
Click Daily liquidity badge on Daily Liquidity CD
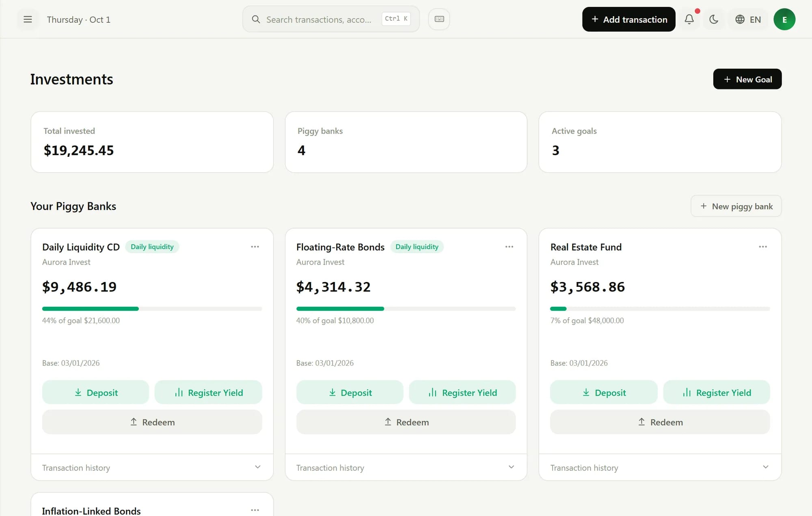point(152,247)
